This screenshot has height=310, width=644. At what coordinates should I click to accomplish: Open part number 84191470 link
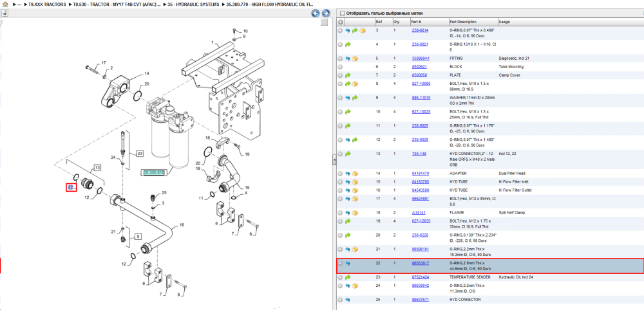tap(420, 174)
